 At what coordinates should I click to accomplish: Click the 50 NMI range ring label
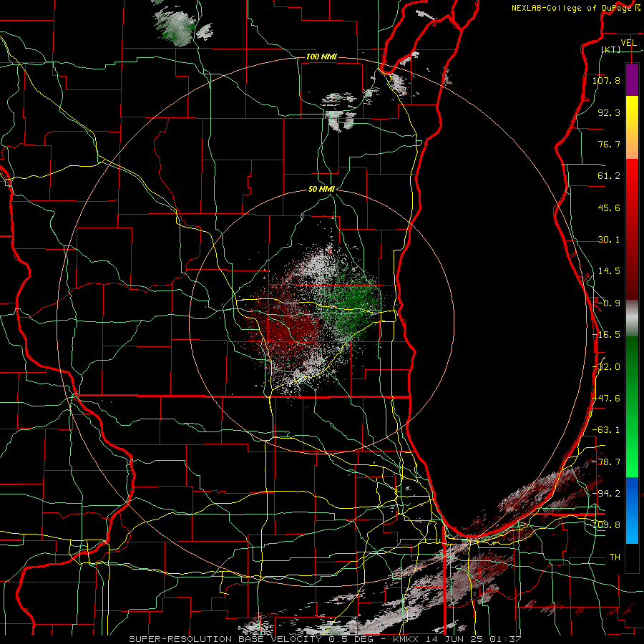(x=321, y=190)
